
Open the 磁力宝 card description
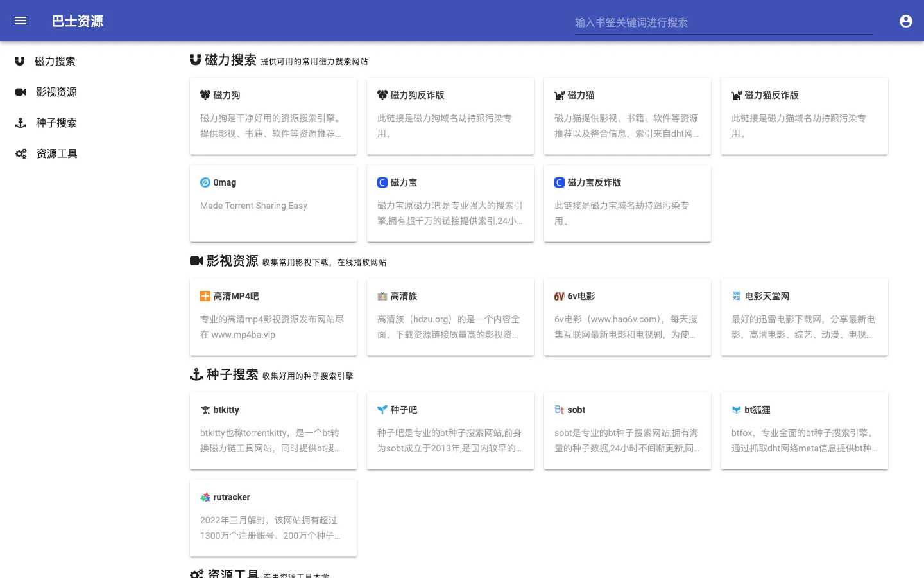[450, 213]
